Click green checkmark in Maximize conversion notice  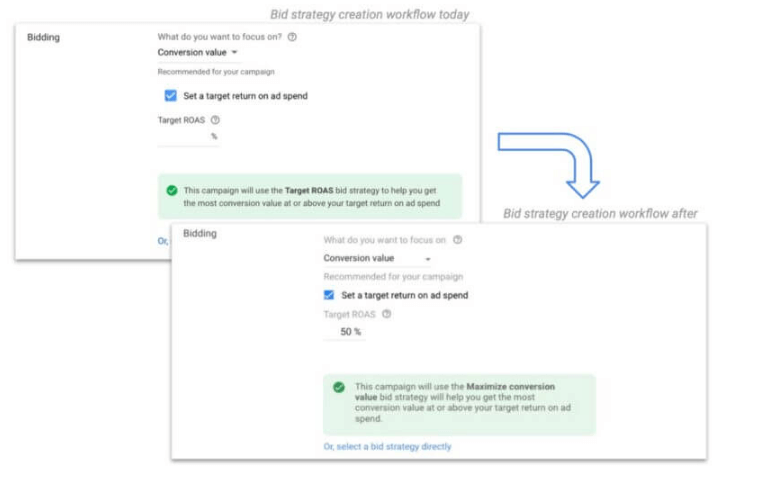[x=339, y=387]
